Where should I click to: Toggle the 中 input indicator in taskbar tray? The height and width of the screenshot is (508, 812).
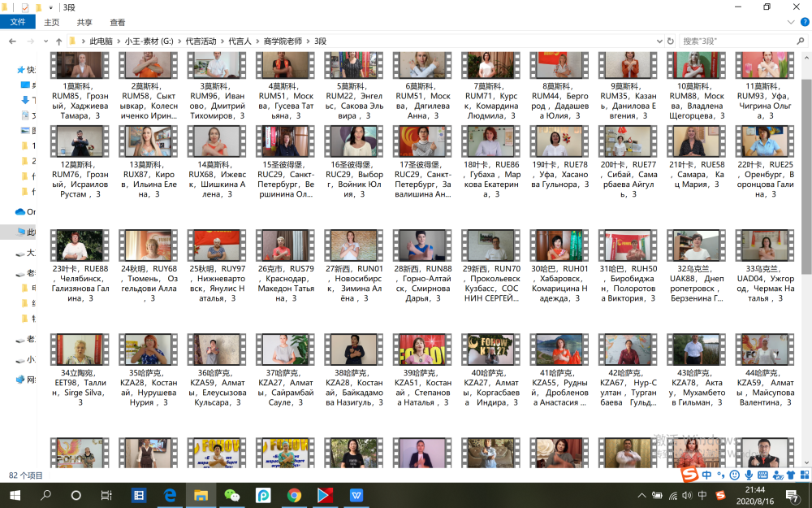click(702, 495)
